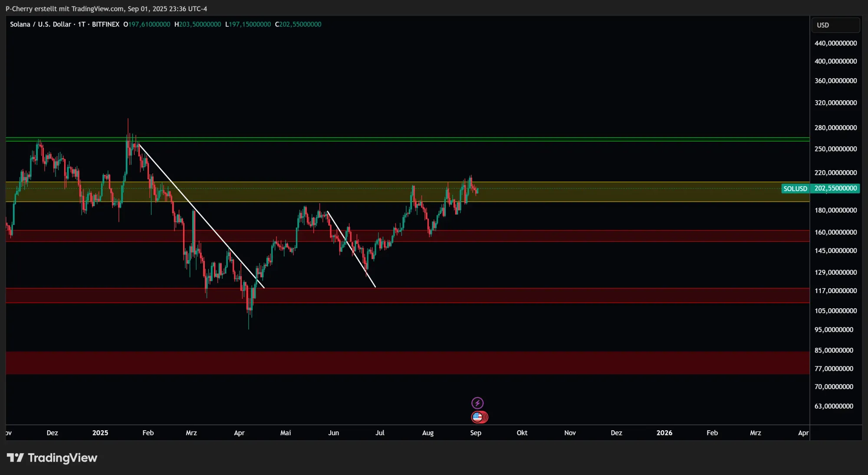Click the Nov label on the time axis
Image resolution: width=868 pixels, height=475 pixels.
pyautogui.click(x=570, y=433)
